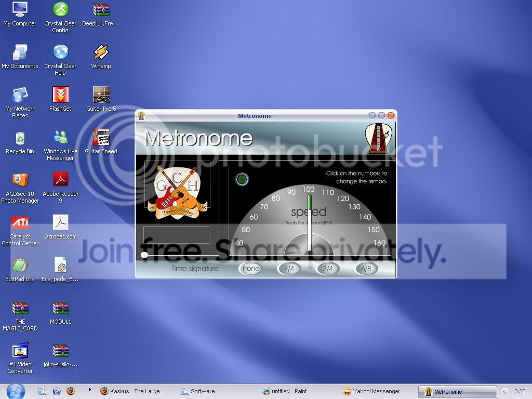Viewport: 532px width, 399px height.
Task: Select the 'none' time signature option
Action: tap(251, 269)
